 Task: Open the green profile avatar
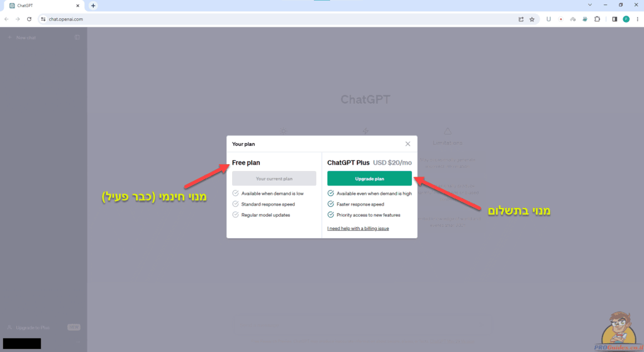(x=626, y=19)
